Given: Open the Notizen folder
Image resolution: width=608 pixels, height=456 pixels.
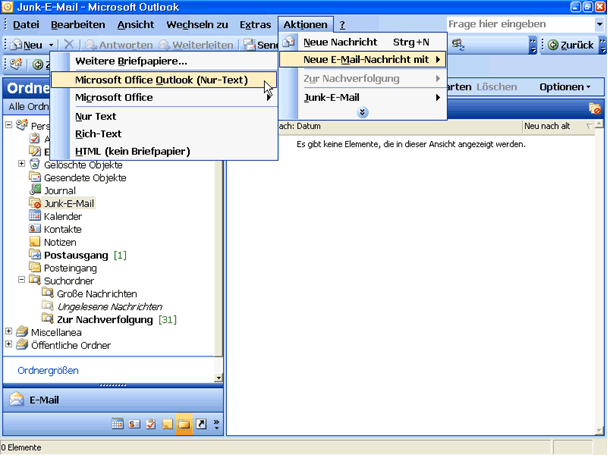Looking at the screenshot, I should 60,242.
